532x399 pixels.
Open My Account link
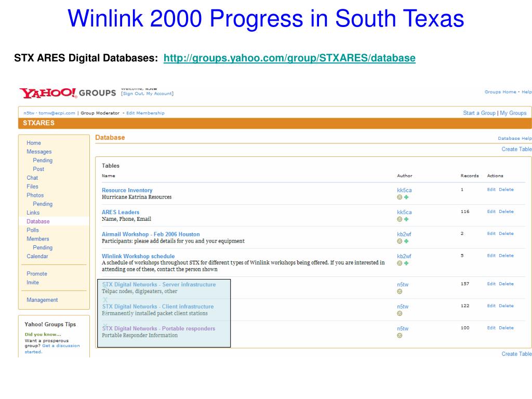pyautogui.click(x=159, y=94)
